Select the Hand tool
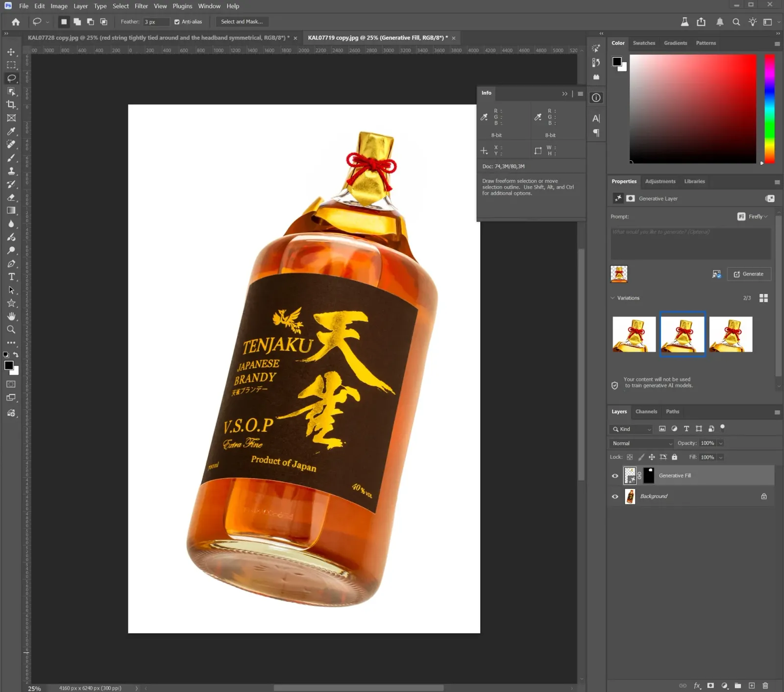The height and width of the screenshot is (692, 784). click(11, 317)
